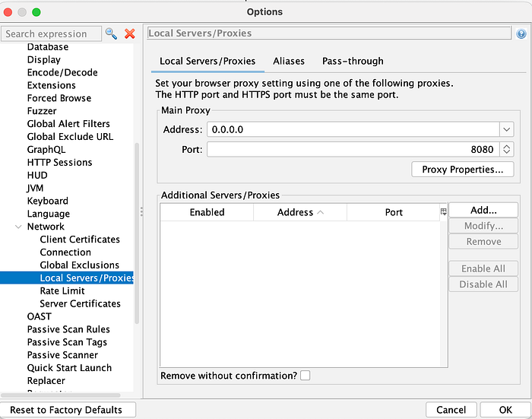Open Connection under Network
The image size is (532, 419).
tap(65, 252)
